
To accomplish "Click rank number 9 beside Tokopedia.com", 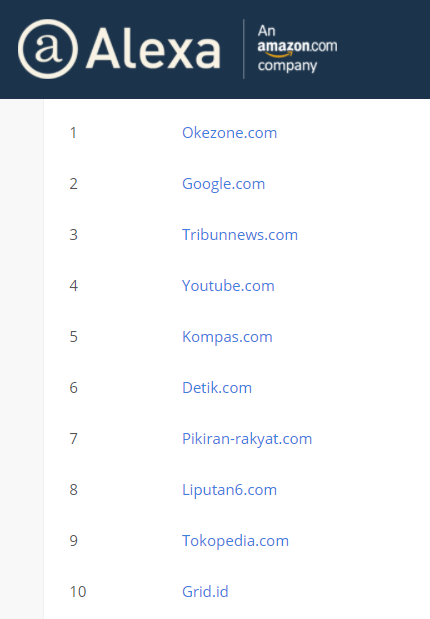I will pyautogui.click(x=73, y=541).
